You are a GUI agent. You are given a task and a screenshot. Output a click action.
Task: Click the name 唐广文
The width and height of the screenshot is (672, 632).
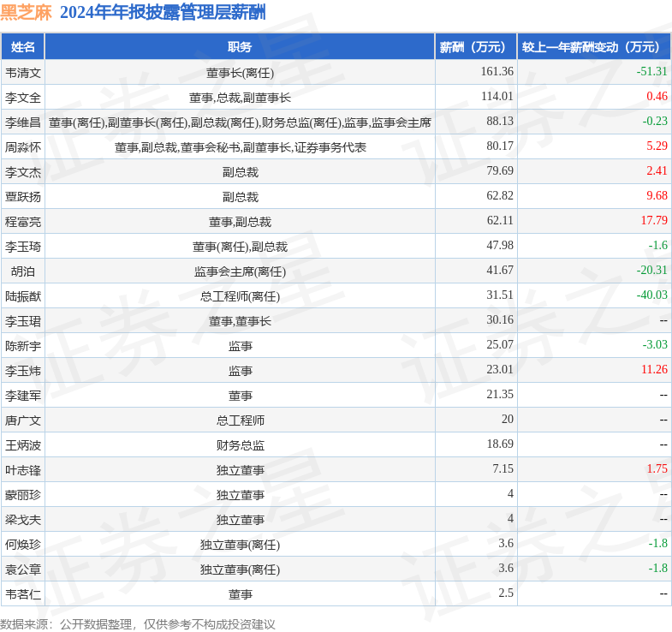point(23,421)
